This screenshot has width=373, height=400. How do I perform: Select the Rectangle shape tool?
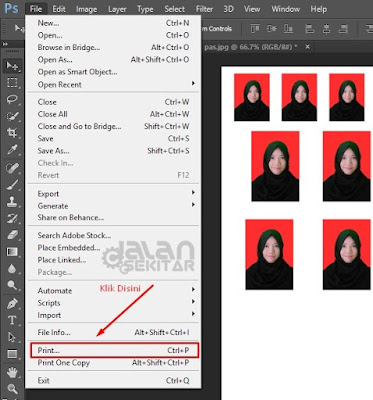12,354
